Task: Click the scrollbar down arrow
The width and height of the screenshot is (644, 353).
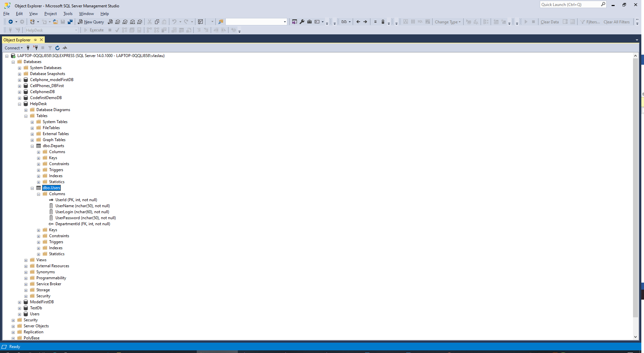Action: tap(635, 337)
